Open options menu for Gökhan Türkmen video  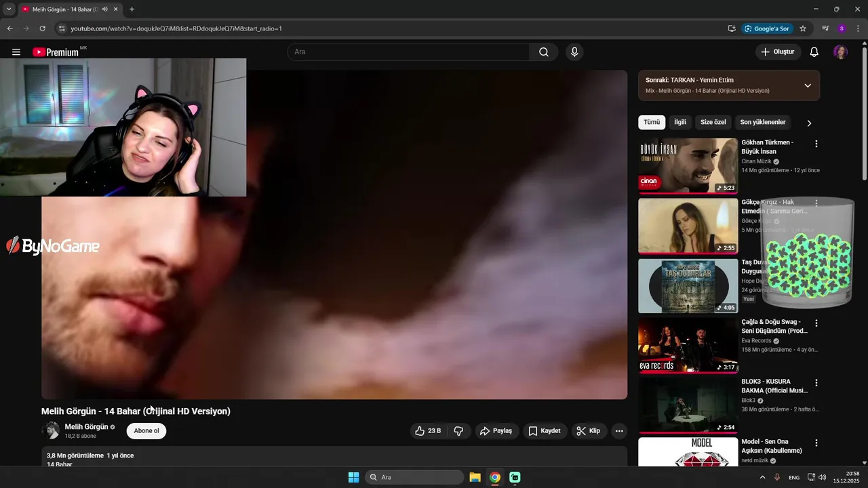(816, 144)
